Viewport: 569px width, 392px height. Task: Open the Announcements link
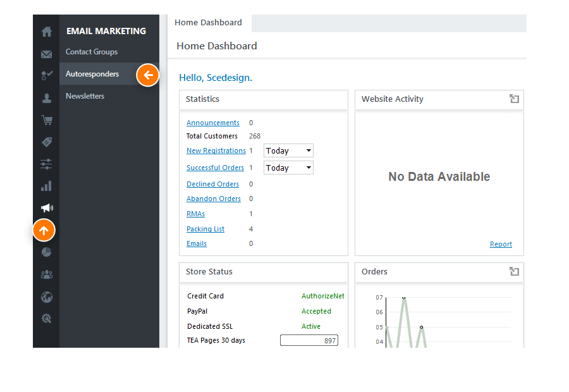pos(213,123)
